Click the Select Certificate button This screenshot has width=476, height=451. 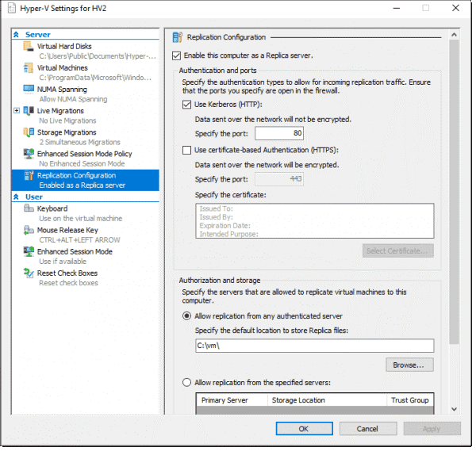[x=397, y=250]
